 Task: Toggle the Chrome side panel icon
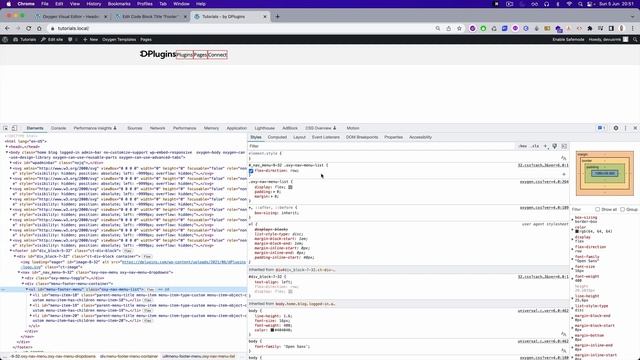[611, 28]
